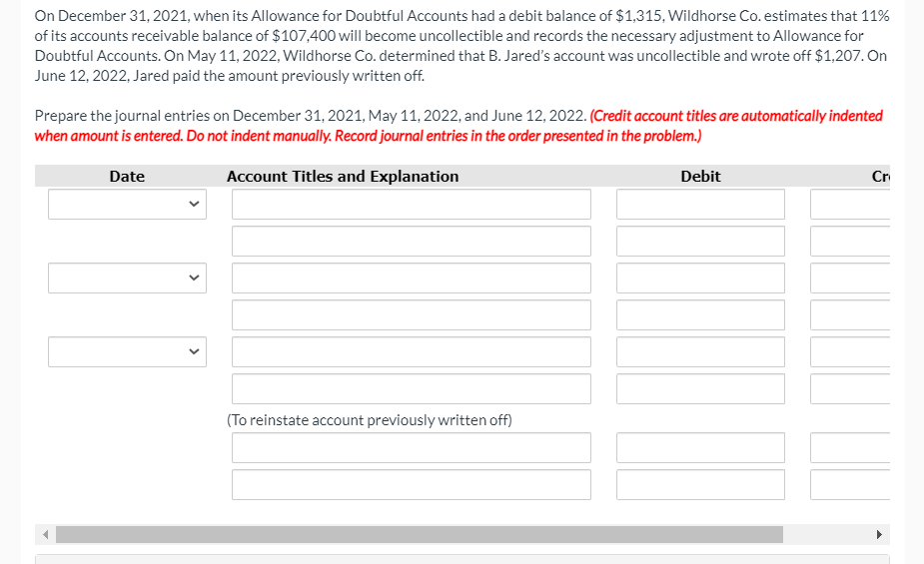Click the Account Titles and Explanation header

coord(343,176)
